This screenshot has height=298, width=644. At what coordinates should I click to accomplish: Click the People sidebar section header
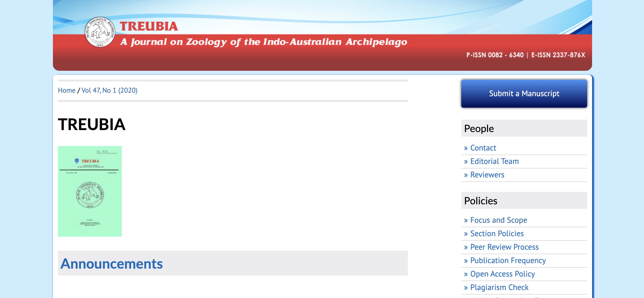point(479,129)
